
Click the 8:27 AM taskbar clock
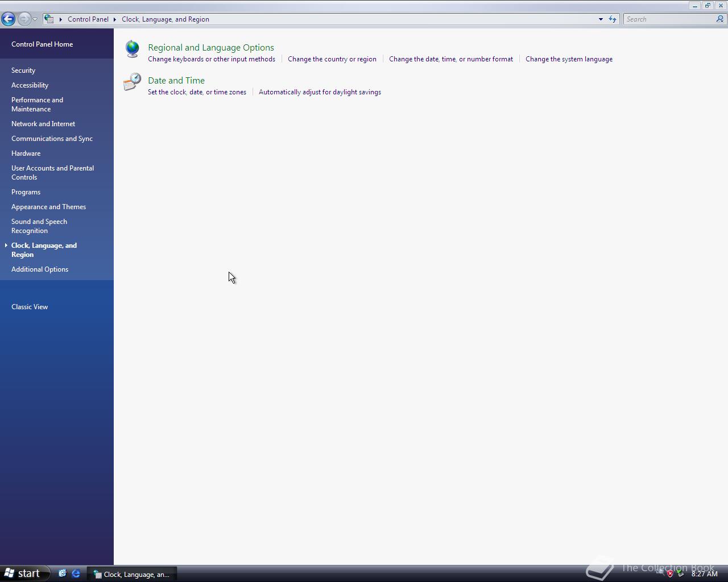[x=705, y=574]
